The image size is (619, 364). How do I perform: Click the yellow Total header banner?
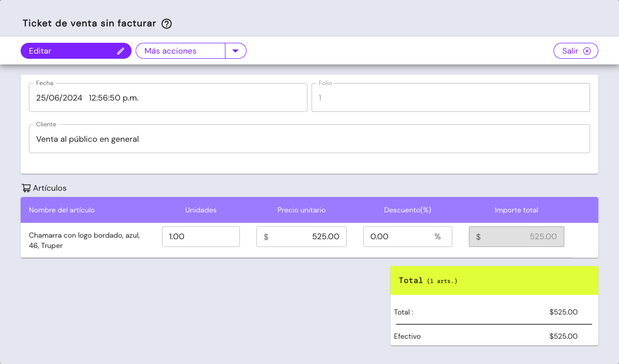coord(494,280)
